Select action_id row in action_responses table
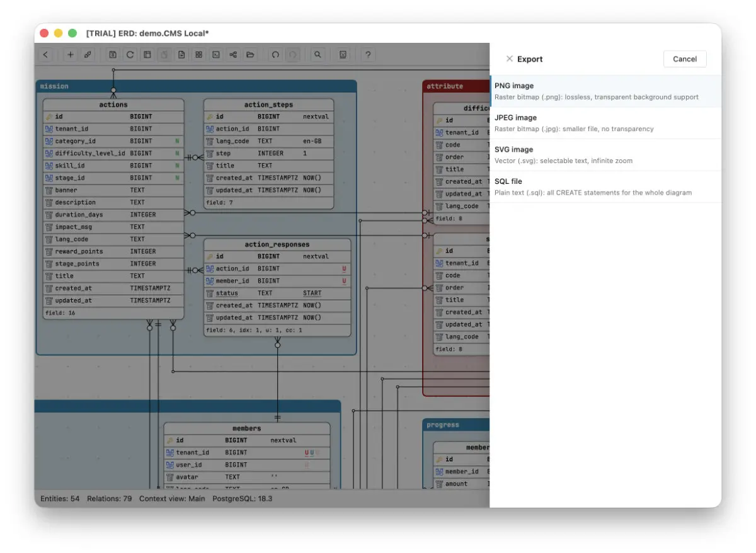 (277, 269)
